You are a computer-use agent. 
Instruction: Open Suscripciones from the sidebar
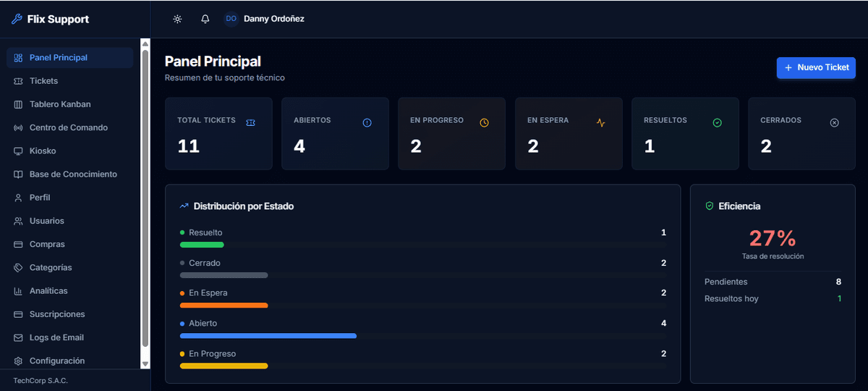(70, 314)
